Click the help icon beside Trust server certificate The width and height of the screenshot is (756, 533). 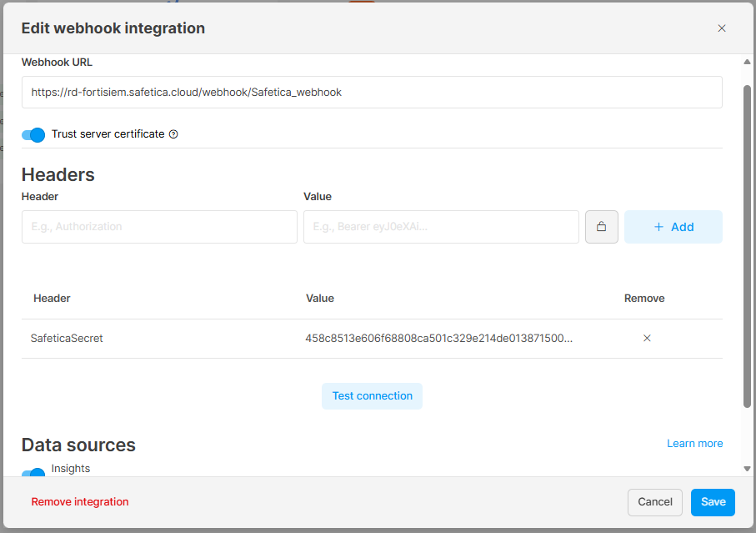(173, 134)
